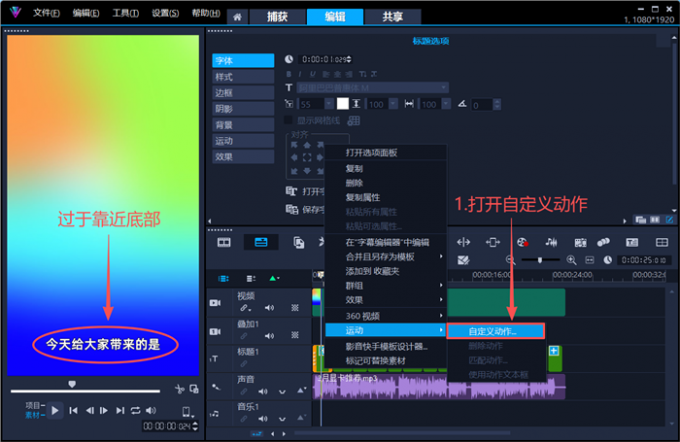Image resolution: width=680 pixels, height=442 pixels.
Task: Jump to end of clip
Action: (120, 410)
